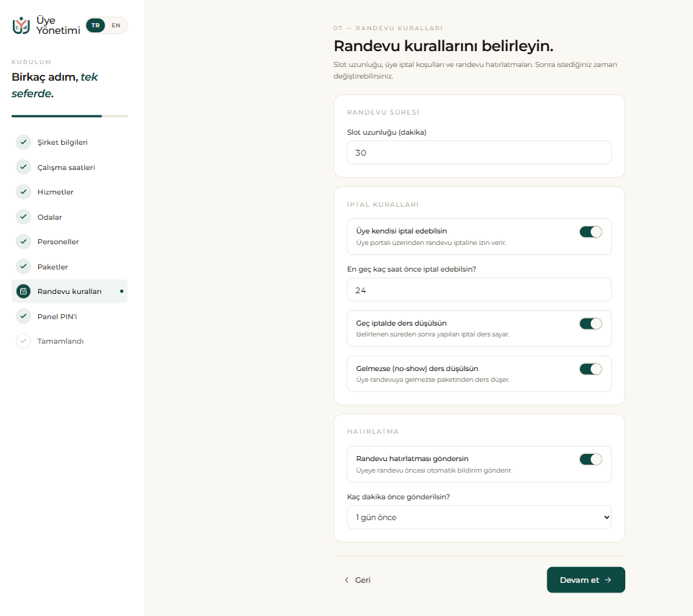Open the '1 gün önce' reminder dropdown
693x616 pixels.
coord(479,517)
